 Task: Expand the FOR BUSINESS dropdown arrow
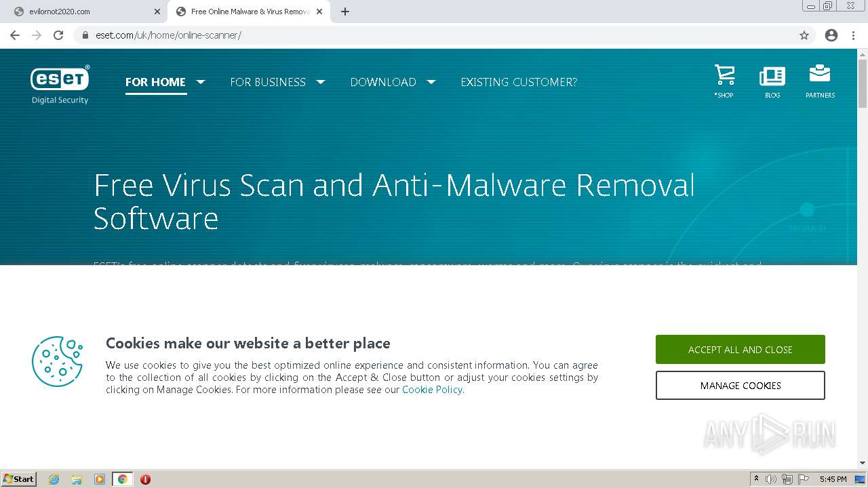(x=321, y=82)
